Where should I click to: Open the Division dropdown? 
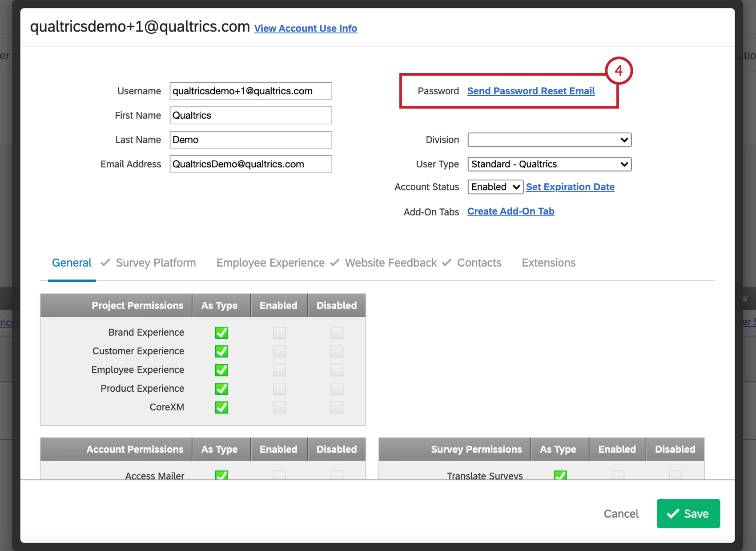point(549,139)
